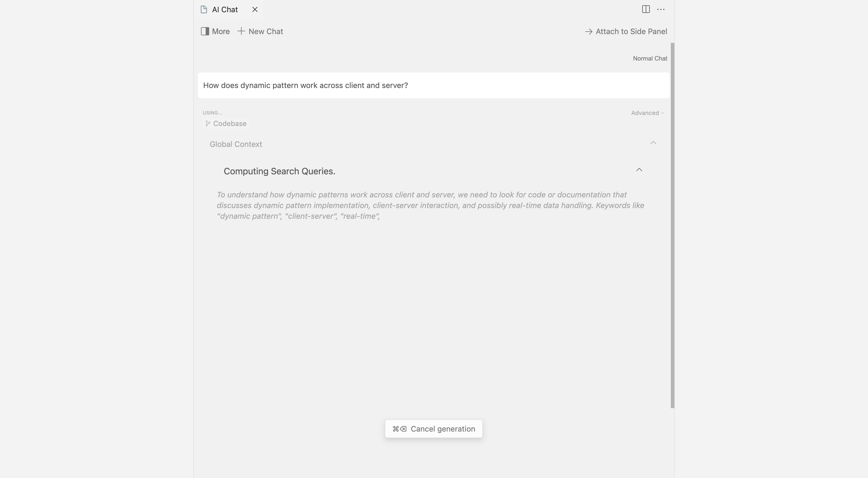Viewport: 868px width, 478px height.
Task: Click the Attach to Side Panel text
Action: (x=631, y=31)
